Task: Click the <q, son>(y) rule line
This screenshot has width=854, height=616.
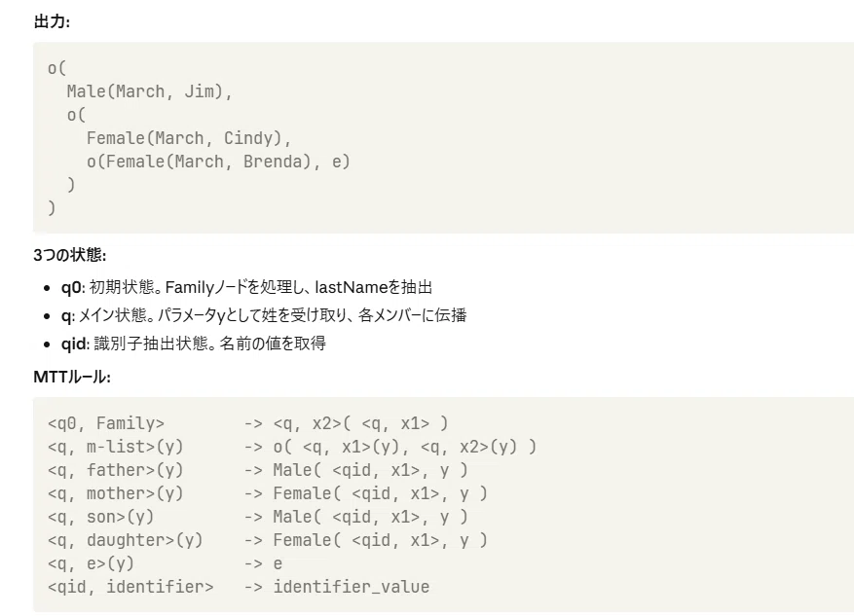Action: point(258,517)
